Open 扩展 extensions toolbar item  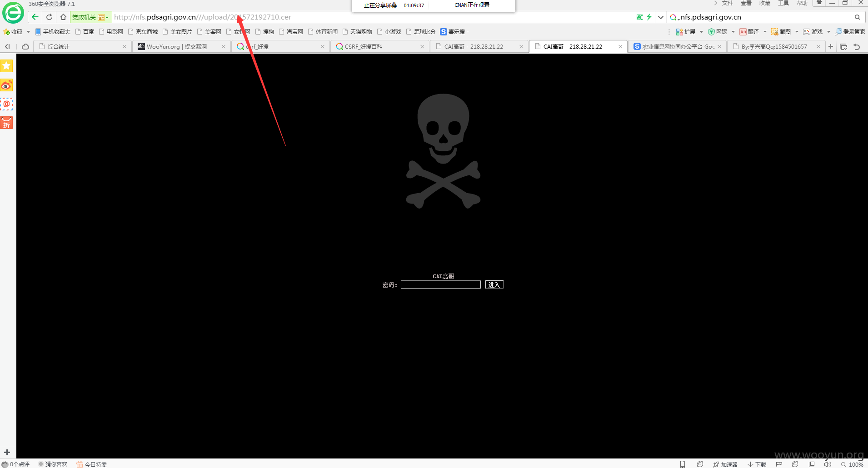(686, 32)
